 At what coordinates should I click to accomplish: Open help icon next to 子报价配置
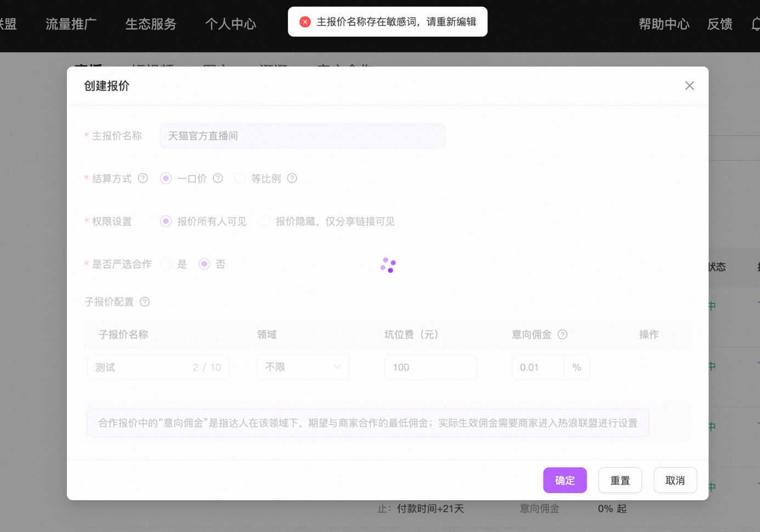tap(145, 302)
